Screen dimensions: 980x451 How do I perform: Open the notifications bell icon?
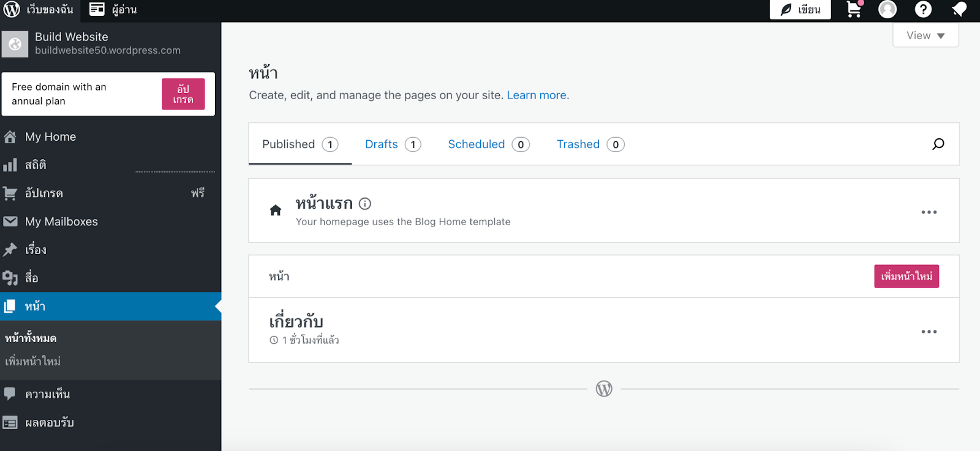[959, 10]
